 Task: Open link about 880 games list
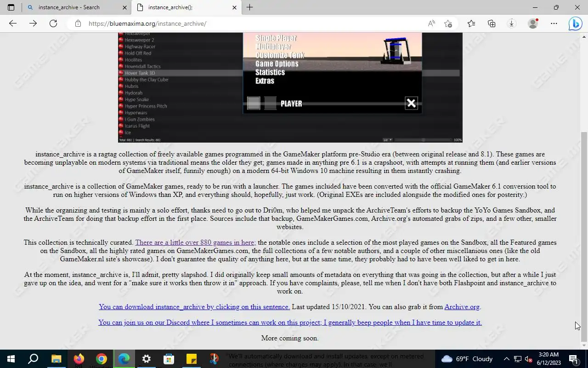(195, 242)
